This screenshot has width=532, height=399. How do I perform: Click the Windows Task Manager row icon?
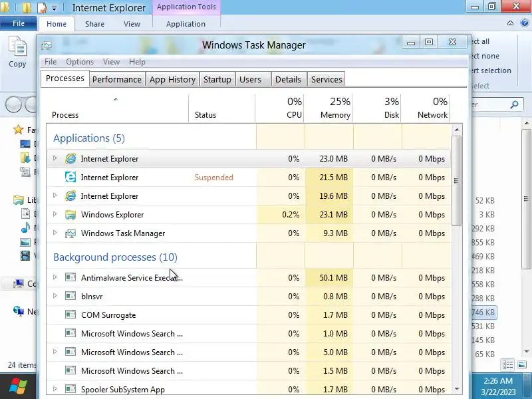70,233
